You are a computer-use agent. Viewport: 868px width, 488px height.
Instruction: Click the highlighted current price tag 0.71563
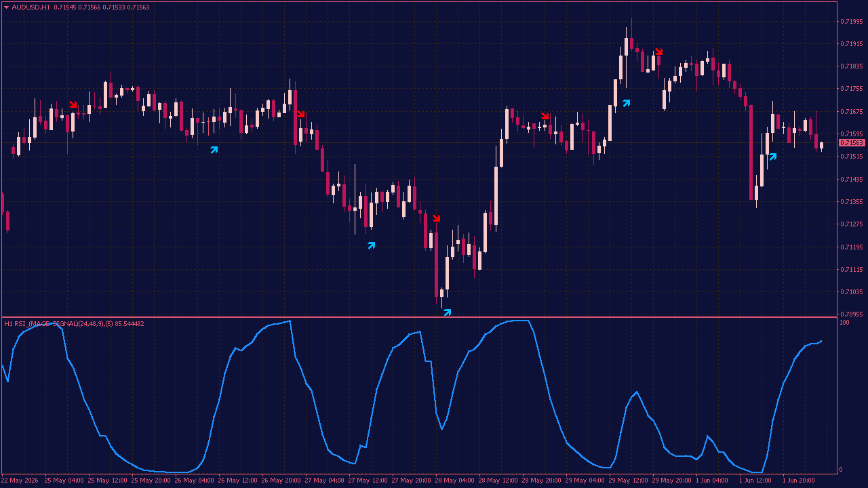point(852,143)
